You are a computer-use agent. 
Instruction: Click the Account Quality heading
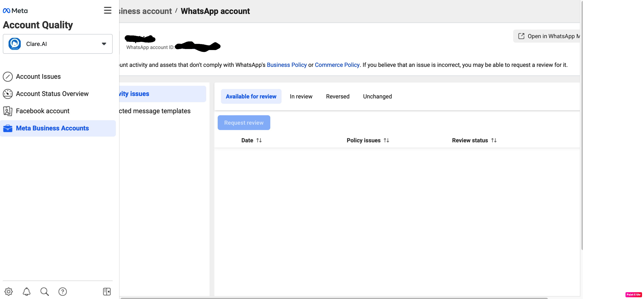pos(38,25)
